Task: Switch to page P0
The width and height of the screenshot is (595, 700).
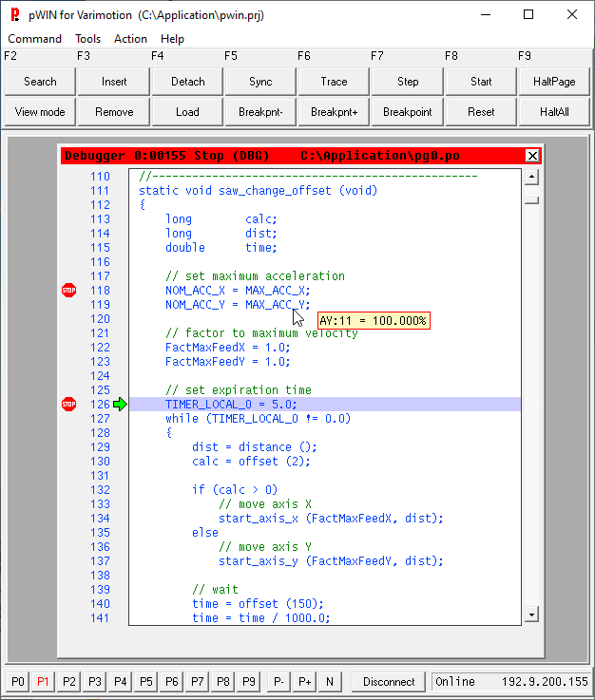Action: pyautogui.click(x=18, y=682)
